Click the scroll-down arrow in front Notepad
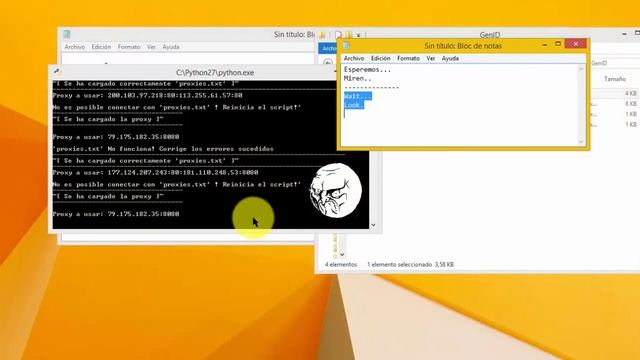640x360 pixels. click(581, 142)
